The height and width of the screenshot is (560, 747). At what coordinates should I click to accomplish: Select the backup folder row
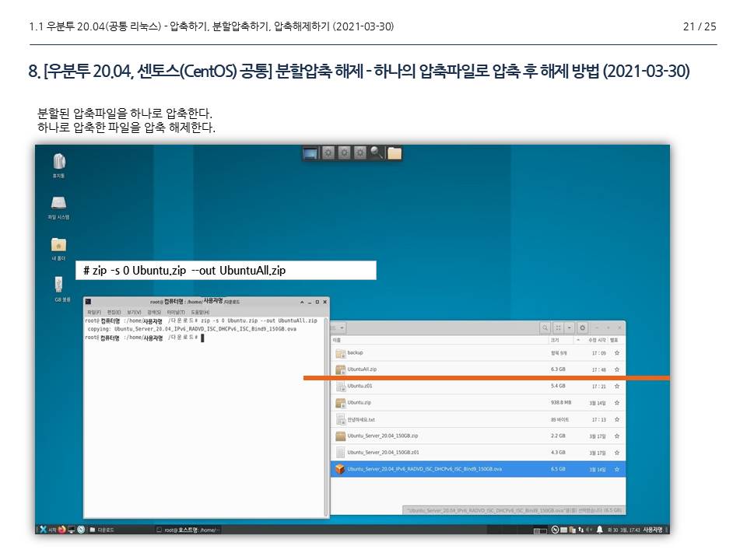479,353
